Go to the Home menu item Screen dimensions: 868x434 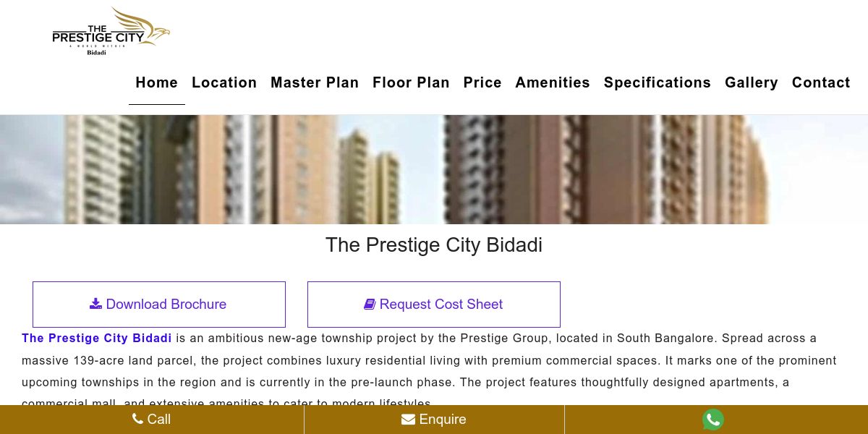point(157,82)
